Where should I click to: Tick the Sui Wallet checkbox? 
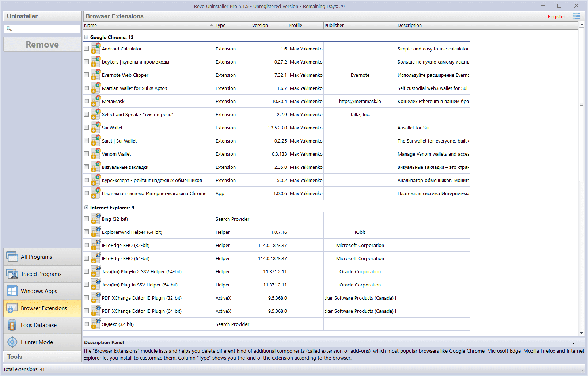click(x=87, y=128)
